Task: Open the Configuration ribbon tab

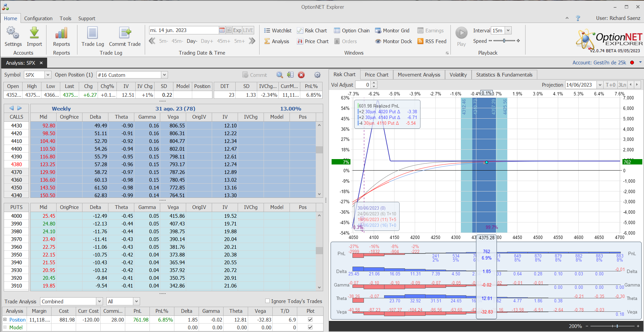Action: [38, 19]
